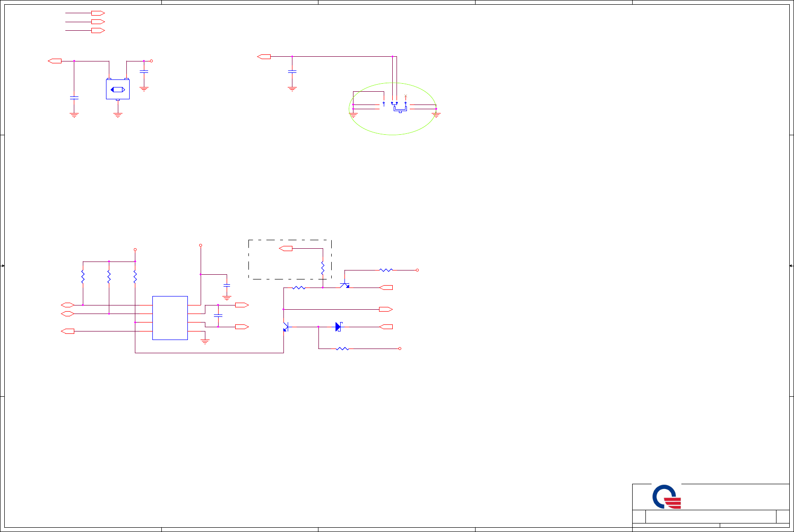Screen dimensions: 794x532
Task: Select the blue three-pin component with arrow inside
Action: click(x=118, y=89)
